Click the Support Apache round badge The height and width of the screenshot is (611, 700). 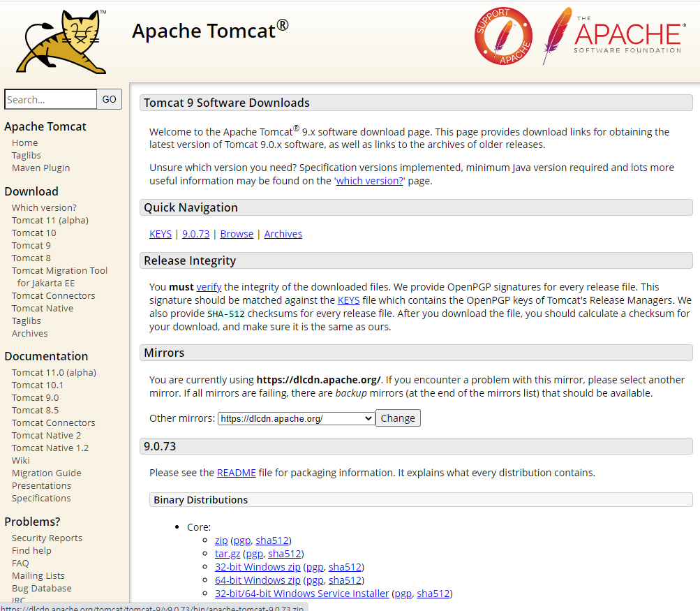(x=503, y=36)
